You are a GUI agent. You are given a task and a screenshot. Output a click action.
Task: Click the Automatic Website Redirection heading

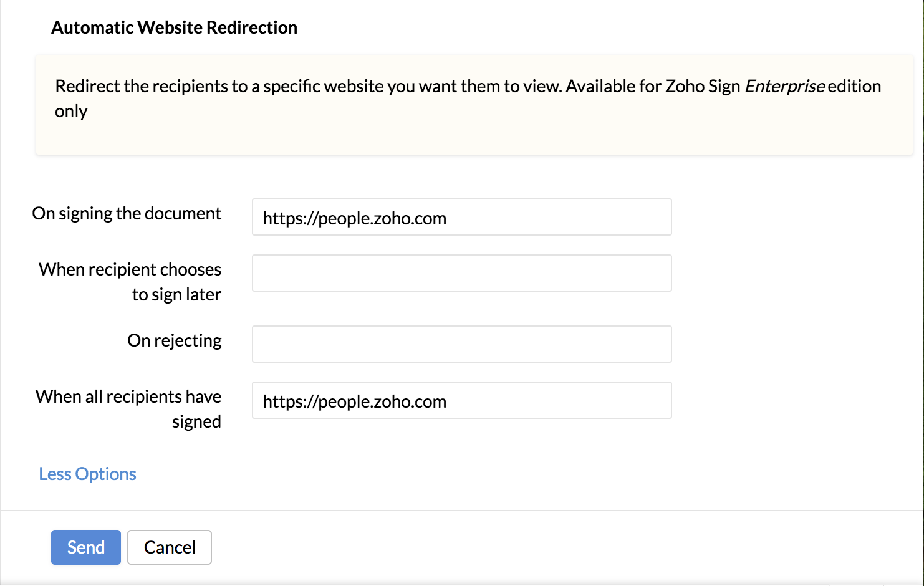[x=174, y=27]
